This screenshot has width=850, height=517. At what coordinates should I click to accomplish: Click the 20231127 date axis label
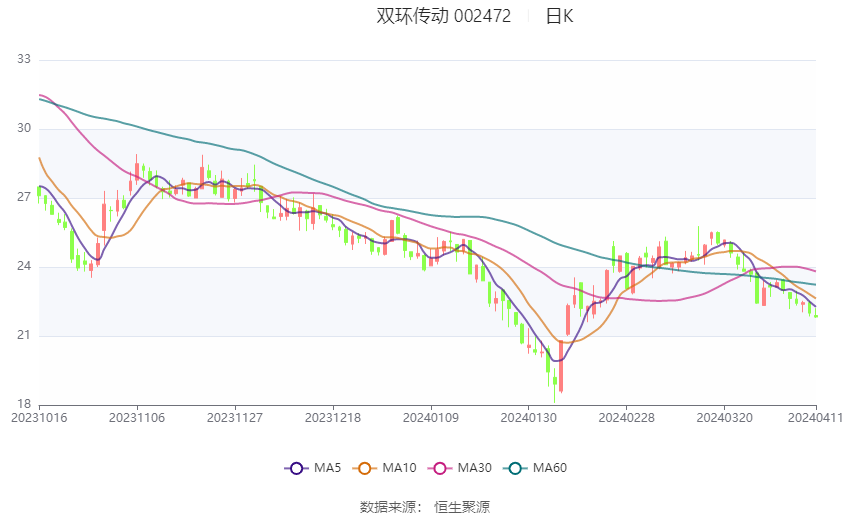pyautogui.click(x=236, y=417)
